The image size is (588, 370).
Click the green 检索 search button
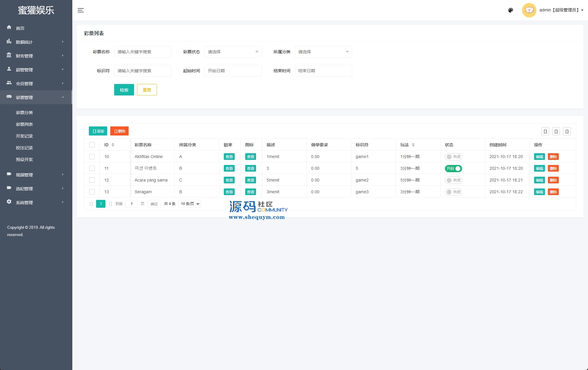(x=124, y=90)
